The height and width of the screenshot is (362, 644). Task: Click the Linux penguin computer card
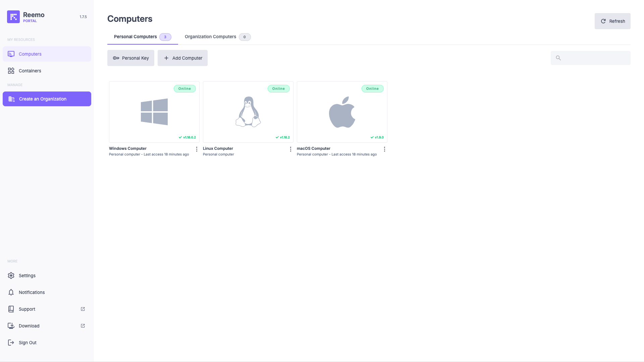pyautogui.click(x=248, y=112)
